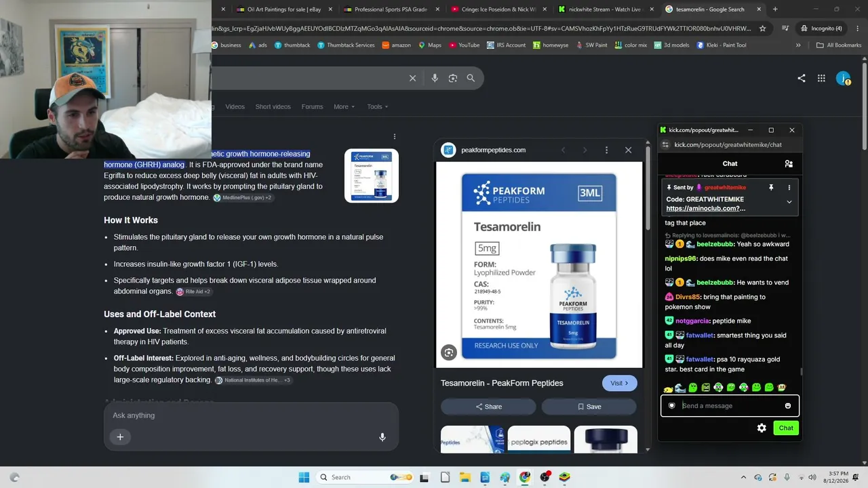This screenshot has height=488, width=868.
Task: Open the National Institutes of Health citation chip
Action: (x=254, y=380)
